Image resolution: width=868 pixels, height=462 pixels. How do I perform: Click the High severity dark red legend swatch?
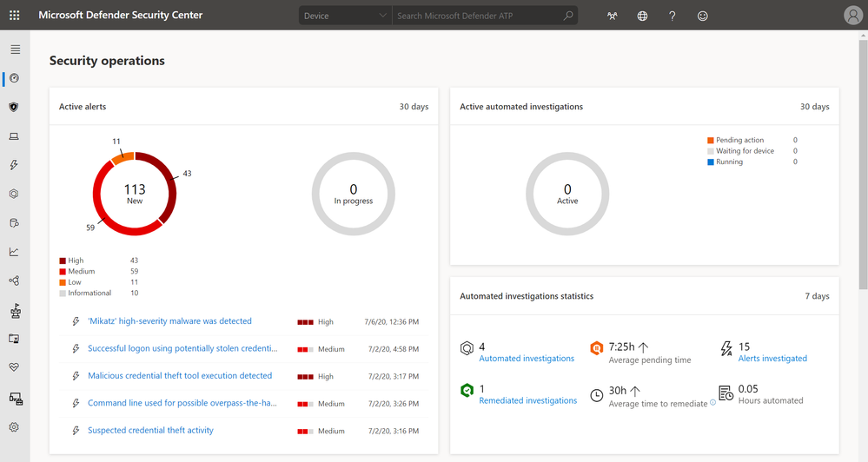pos(63,261)
